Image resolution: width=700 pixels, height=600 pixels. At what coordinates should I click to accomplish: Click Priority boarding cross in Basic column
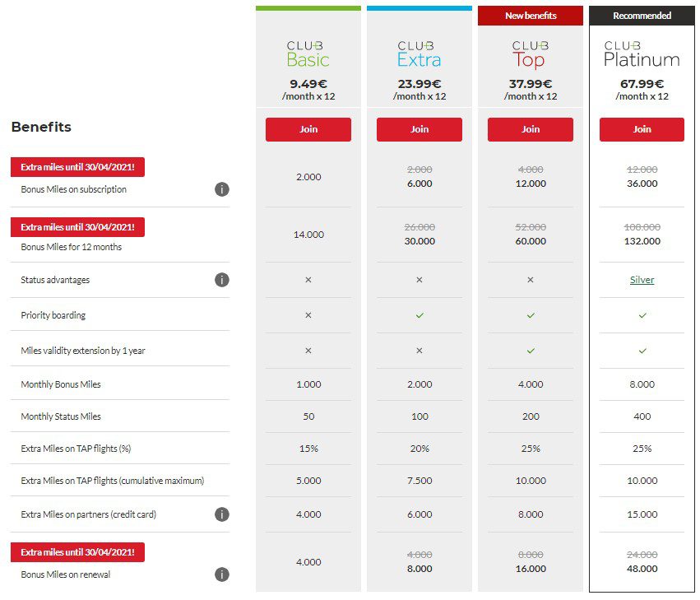click(x=308, y=315)
